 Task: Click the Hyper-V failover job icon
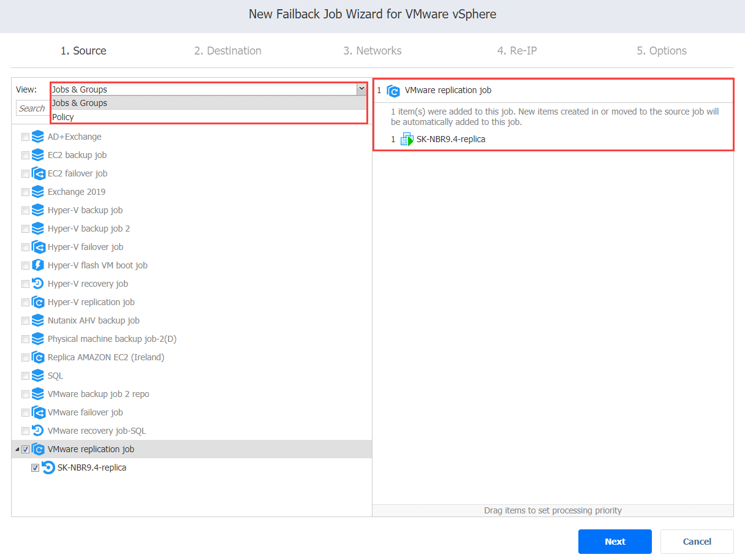pyautogui.click(x=38, y=247)
